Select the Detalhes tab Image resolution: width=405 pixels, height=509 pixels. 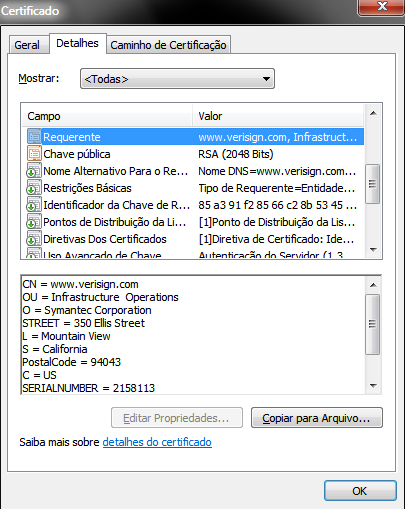(x=77, y=43)
